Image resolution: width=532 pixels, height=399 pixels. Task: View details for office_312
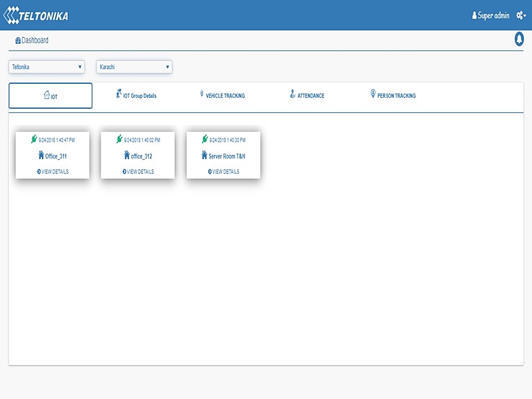point(138,172)
